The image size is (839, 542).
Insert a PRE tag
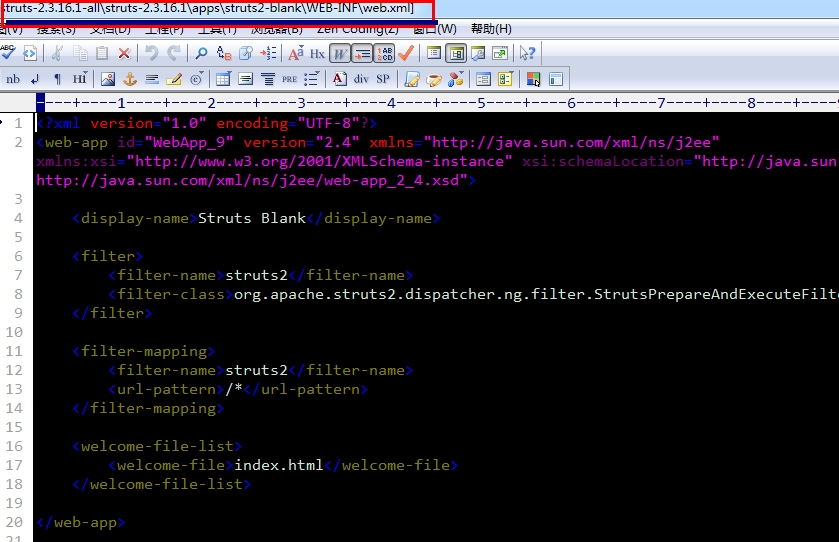click(289, 79)
